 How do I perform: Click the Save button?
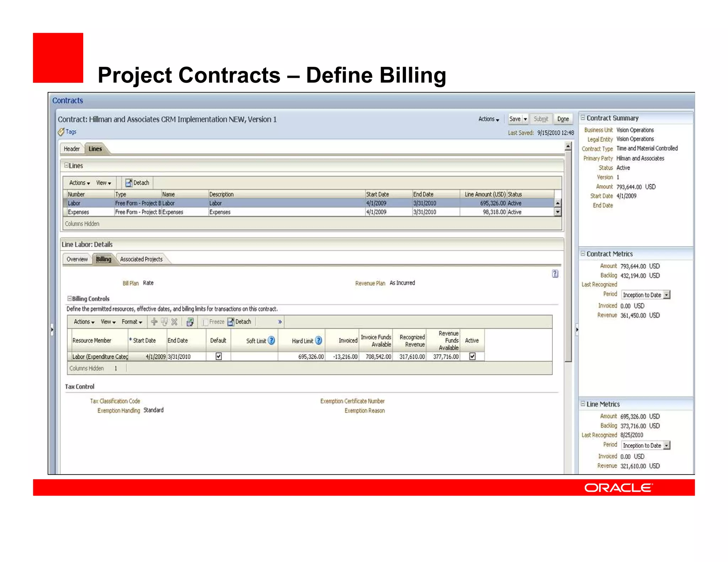click(x=515, y=119)
